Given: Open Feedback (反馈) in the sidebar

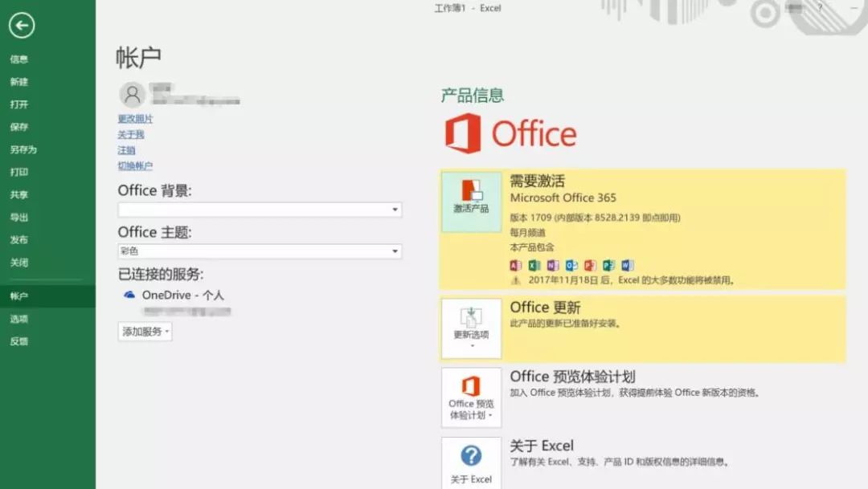Looking at the screenshot, I should click(x=18, y=341).
